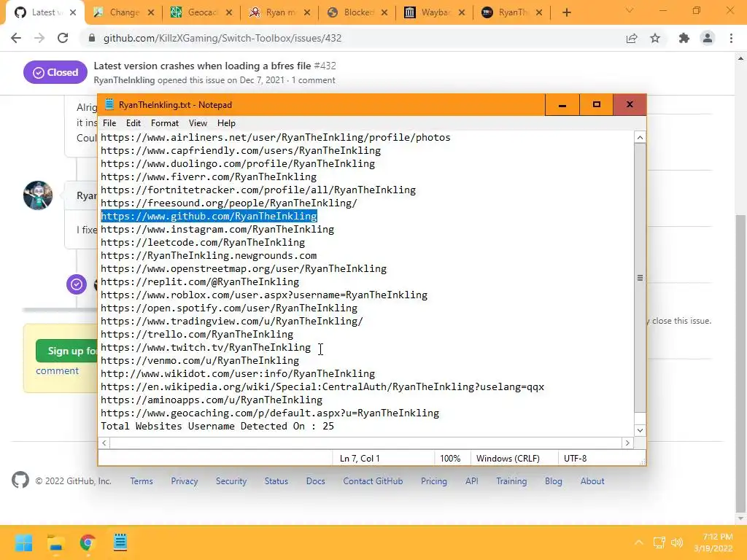Viewport: 747px width, 560px height.
Task: Open the Chrome extensions puzzle icon
Action: click(684, 38)
